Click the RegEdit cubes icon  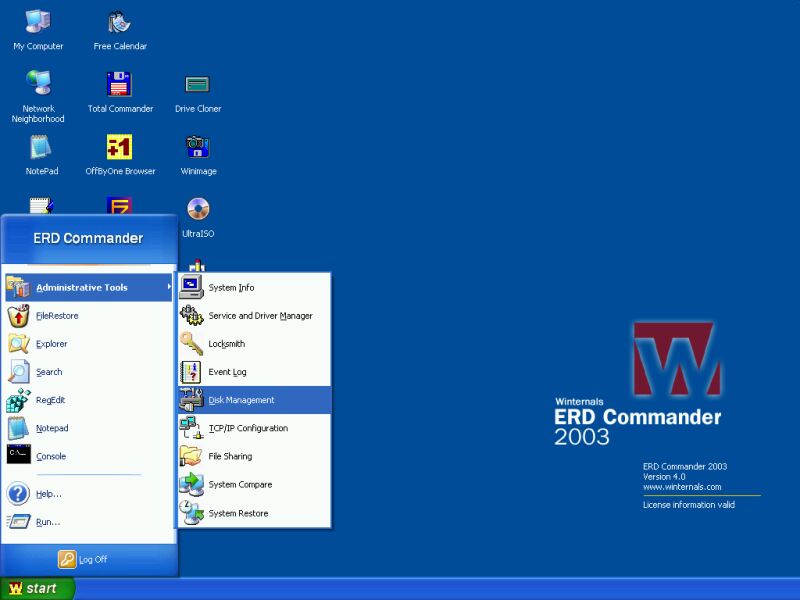[18, 400]
